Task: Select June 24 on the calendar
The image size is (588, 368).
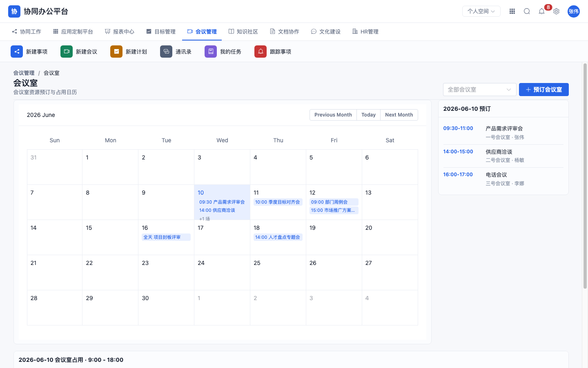Action: pos(222,272)
